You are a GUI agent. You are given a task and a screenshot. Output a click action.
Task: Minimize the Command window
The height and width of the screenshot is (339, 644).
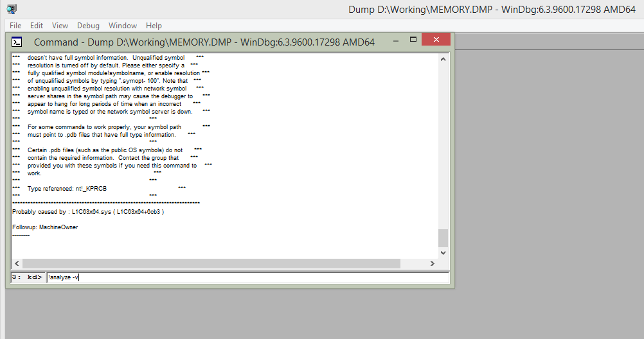click(395, 41)
